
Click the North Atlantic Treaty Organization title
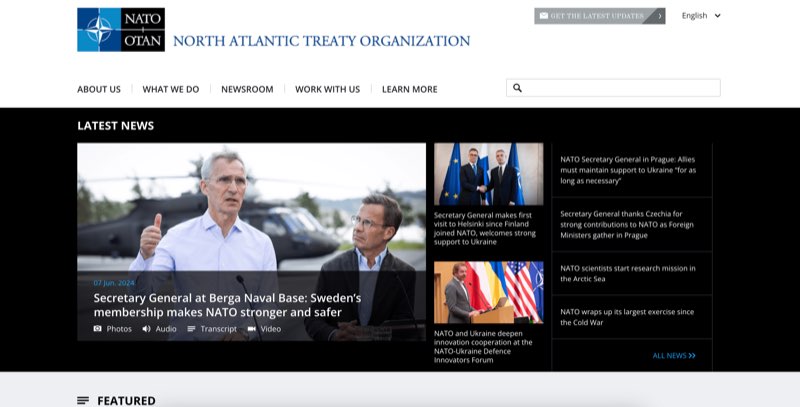click(x=321, y=41)
